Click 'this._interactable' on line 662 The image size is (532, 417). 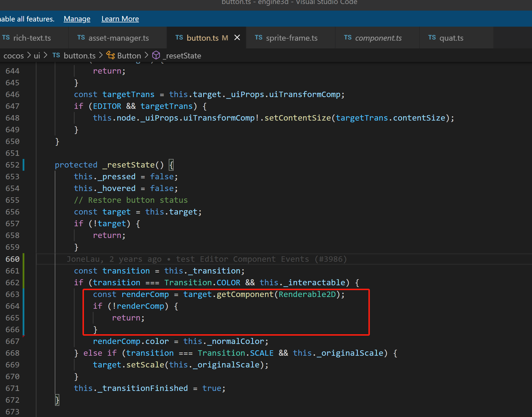pyautogui.click(x=302, y=283)
